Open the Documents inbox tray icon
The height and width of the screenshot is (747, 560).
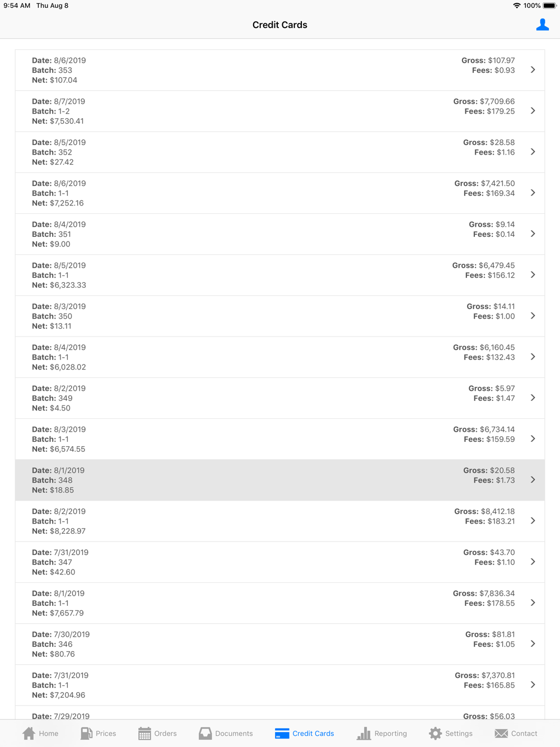tap(206, 733)
